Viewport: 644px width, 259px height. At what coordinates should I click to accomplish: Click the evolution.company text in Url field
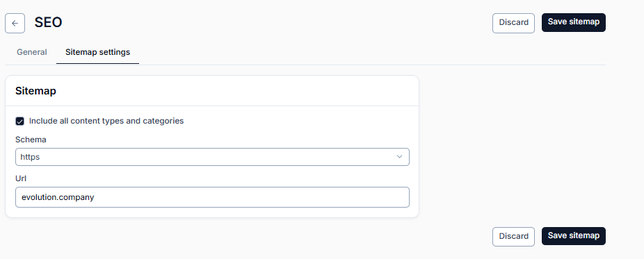pos(58,197)
